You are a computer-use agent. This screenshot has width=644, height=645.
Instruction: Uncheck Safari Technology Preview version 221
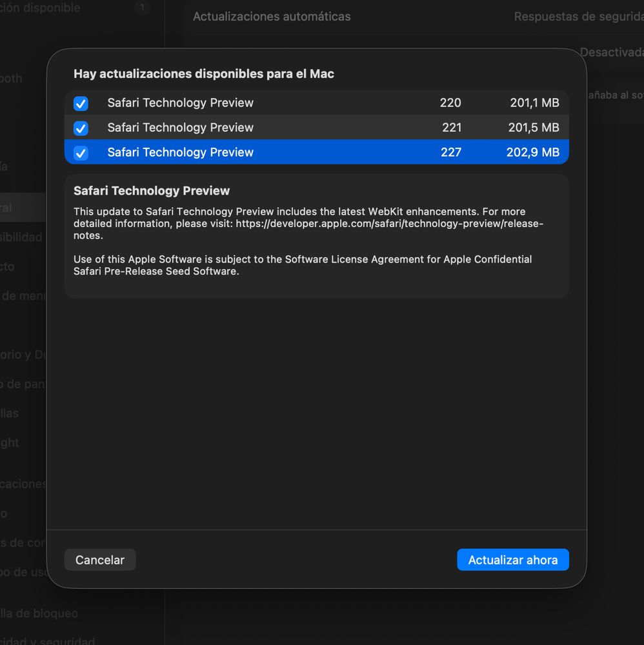(x=81, y=128)
